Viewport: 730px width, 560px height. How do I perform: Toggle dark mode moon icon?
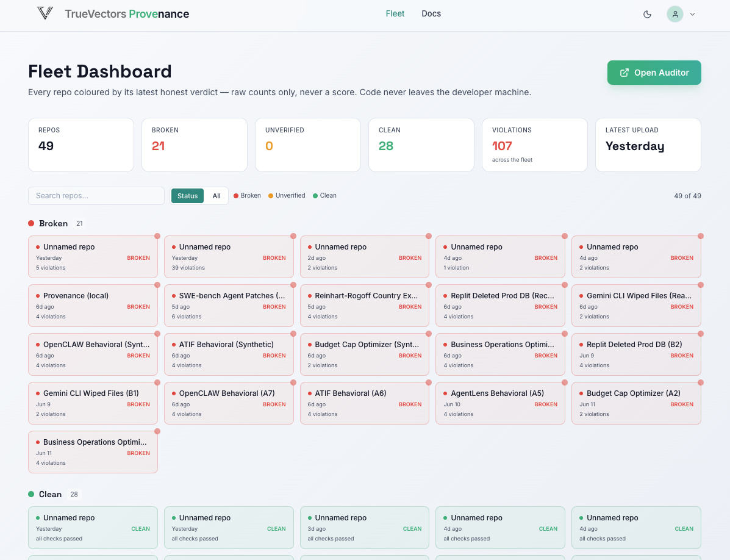647,15
